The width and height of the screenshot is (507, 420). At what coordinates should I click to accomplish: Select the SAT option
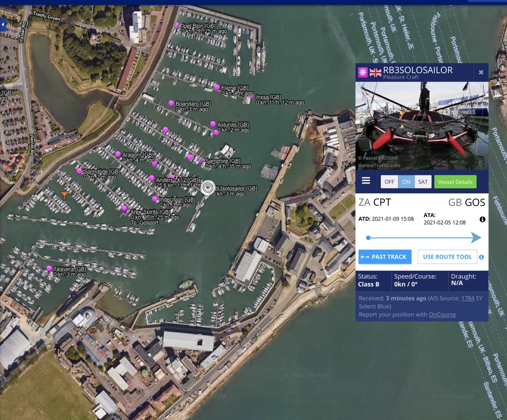(x=423, y=182)
